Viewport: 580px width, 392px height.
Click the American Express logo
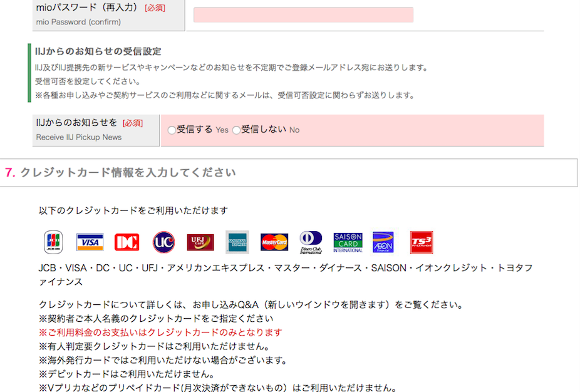[x=237, y=242]
